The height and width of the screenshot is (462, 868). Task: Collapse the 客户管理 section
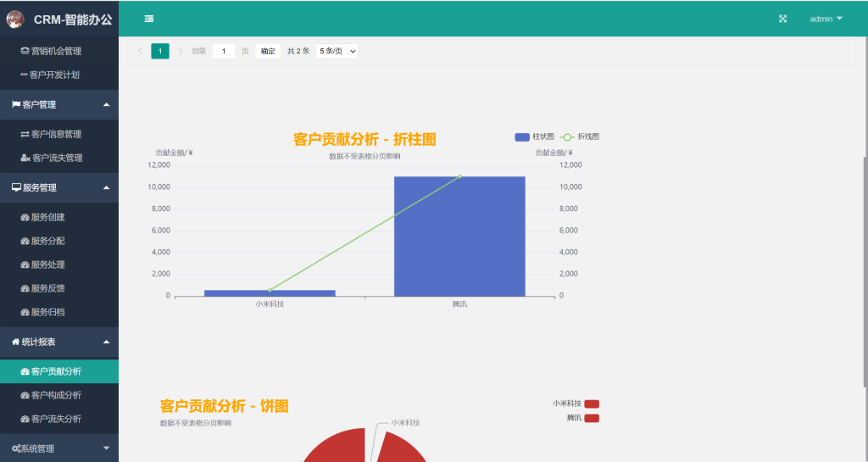(x=59, y=104)
